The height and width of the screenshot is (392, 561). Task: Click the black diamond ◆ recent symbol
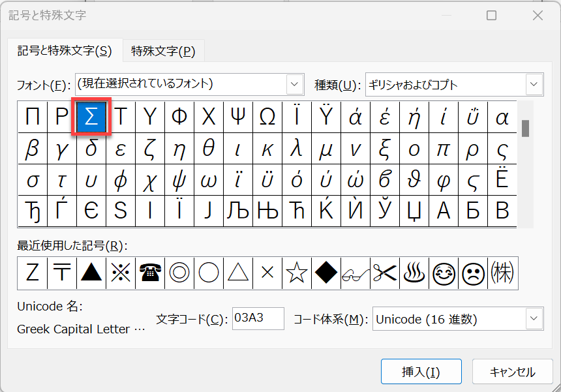tap(326, 273)
